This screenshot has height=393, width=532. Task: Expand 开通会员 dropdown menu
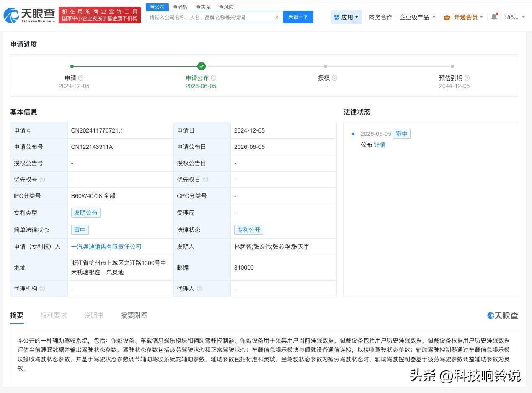tap(463, 17)
